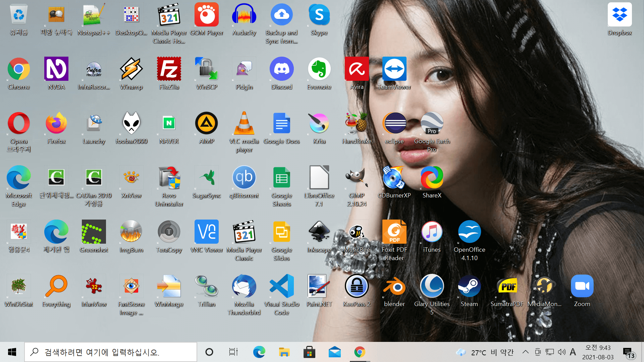Select the VNC Viewer icon
This screenshot has height=362, width=644.
click(x=207, y=237)
